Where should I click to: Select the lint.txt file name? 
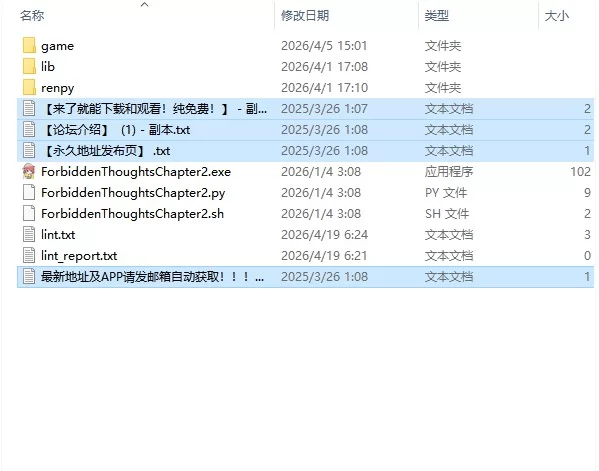pyautogui.click(x=58, y=235)
